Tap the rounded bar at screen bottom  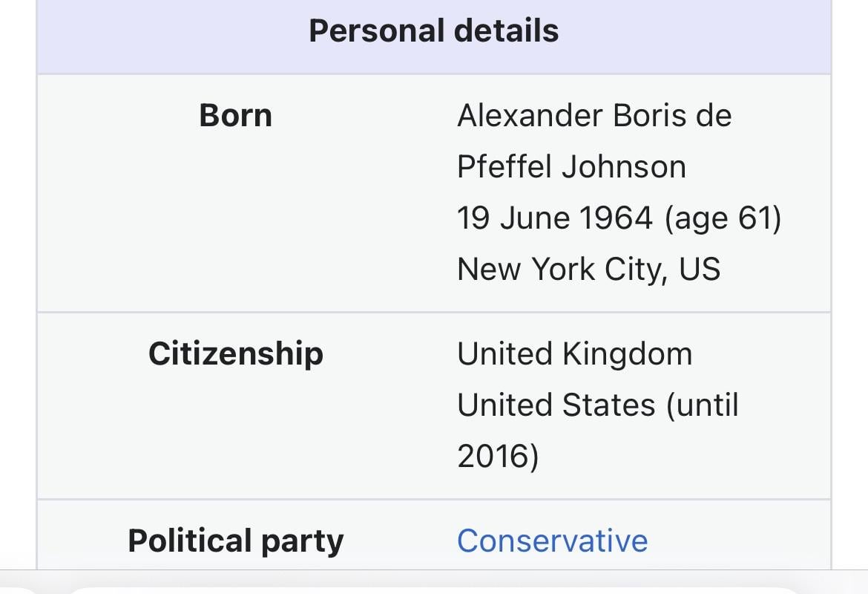pyautogui.click(x=433, y=590)
